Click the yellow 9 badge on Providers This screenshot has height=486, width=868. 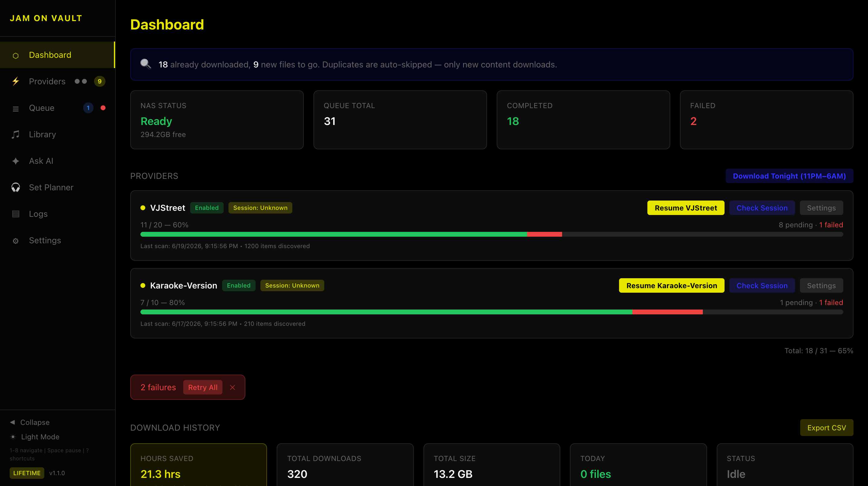99,81
